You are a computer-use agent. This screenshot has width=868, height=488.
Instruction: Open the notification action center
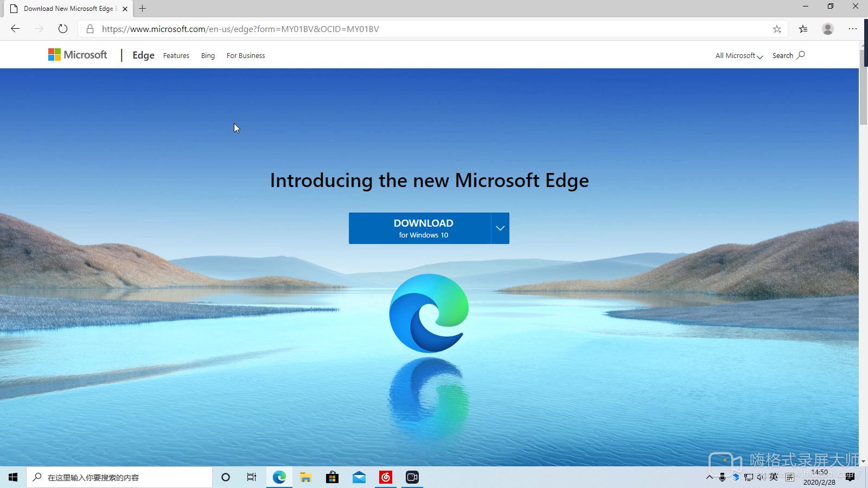tap(850, 477)
